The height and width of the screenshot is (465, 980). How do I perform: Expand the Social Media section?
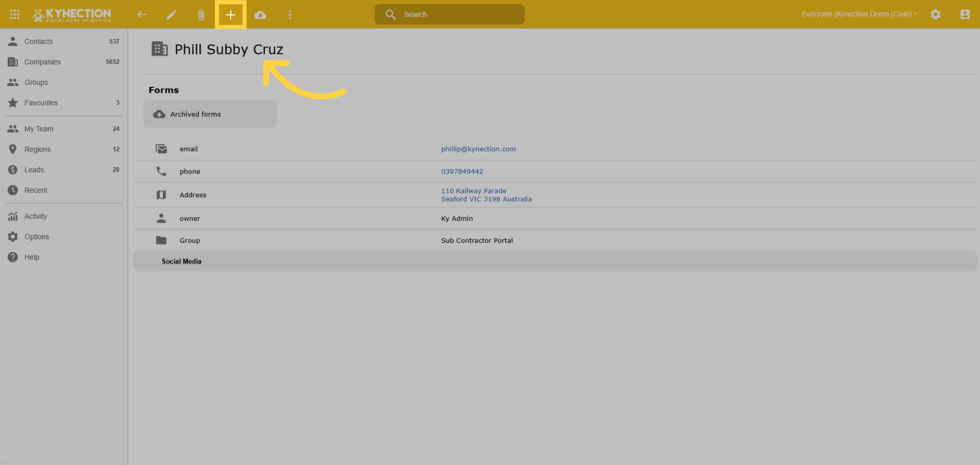(555, 262)
